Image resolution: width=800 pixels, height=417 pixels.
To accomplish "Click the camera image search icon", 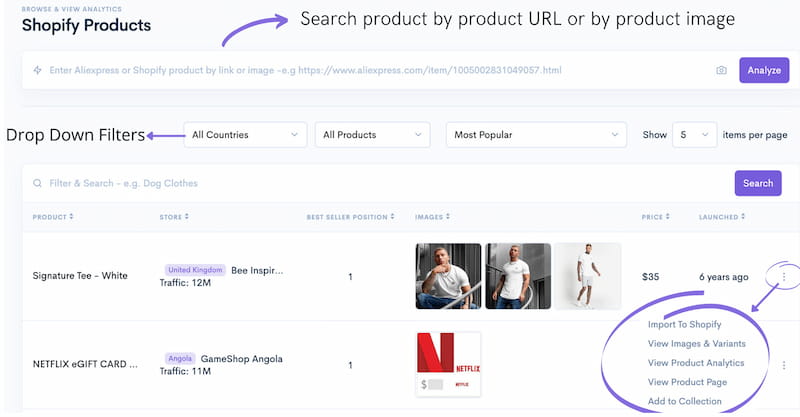I will [x=721, y=71].
